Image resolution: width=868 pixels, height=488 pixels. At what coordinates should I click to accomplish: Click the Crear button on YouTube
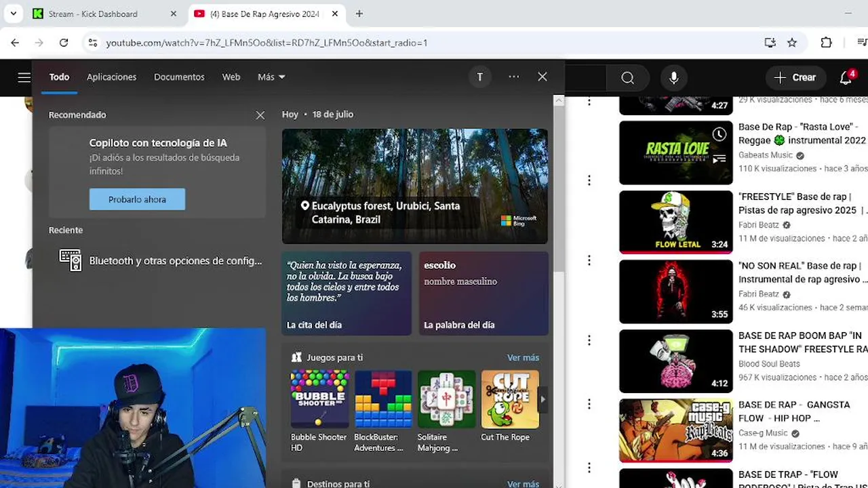795,78
